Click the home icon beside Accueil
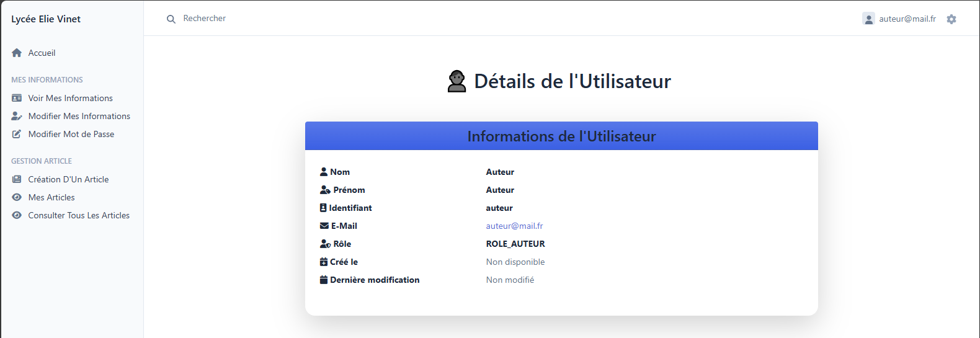 17,53
